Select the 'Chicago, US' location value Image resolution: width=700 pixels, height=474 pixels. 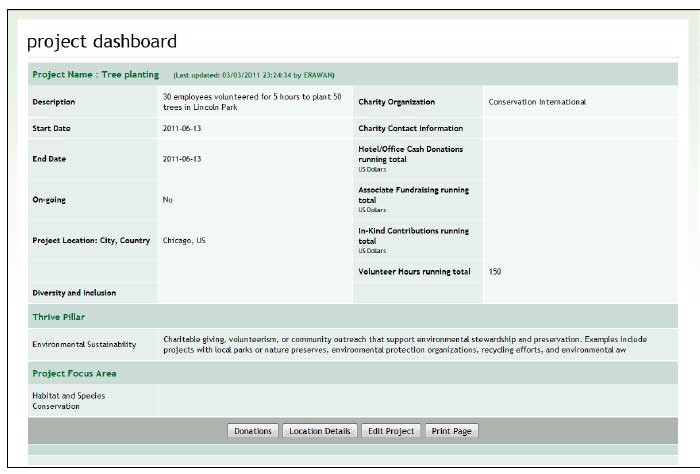[184, 240]
